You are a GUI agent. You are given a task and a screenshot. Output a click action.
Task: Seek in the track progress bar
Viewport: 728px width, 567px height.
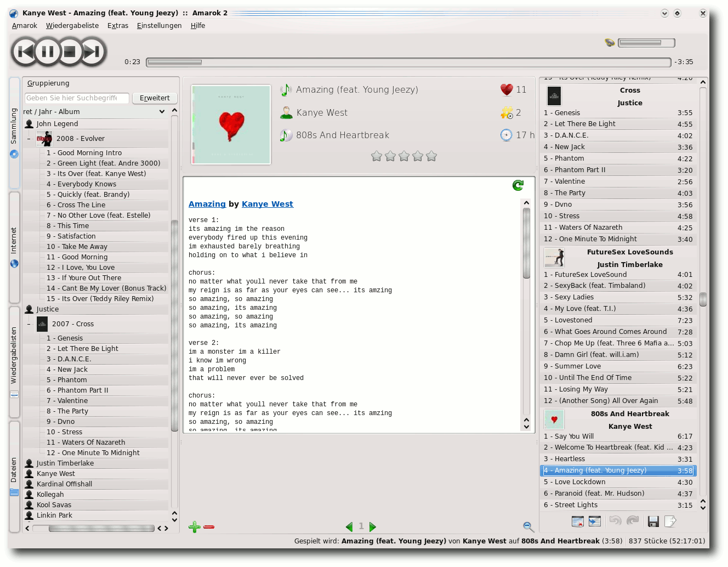(x=408, y=63)
